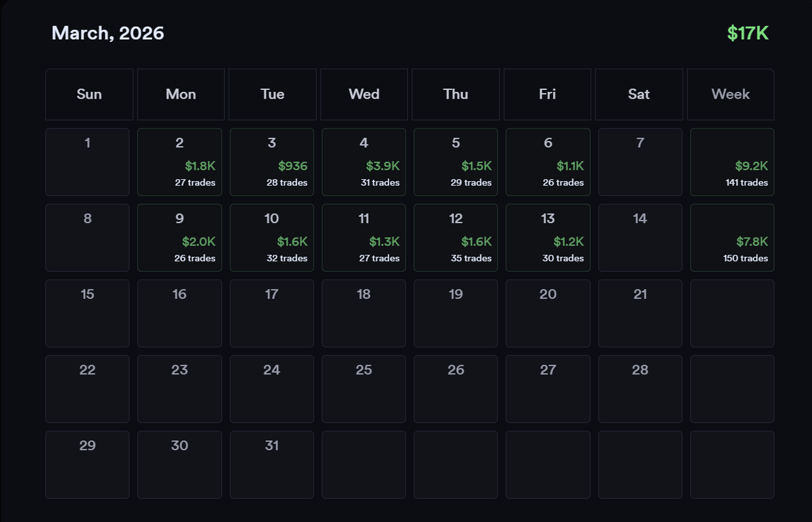The width and height of the screenshot is (812, 522).
Task: Open the March 5 day cell
Action: 455,162
